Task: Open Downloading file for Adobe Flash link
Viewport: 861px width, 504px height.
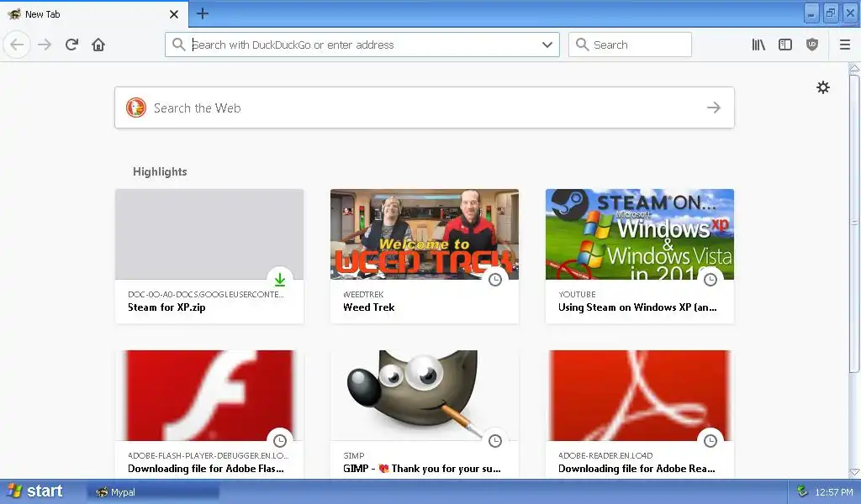Action: coord(206,469)
